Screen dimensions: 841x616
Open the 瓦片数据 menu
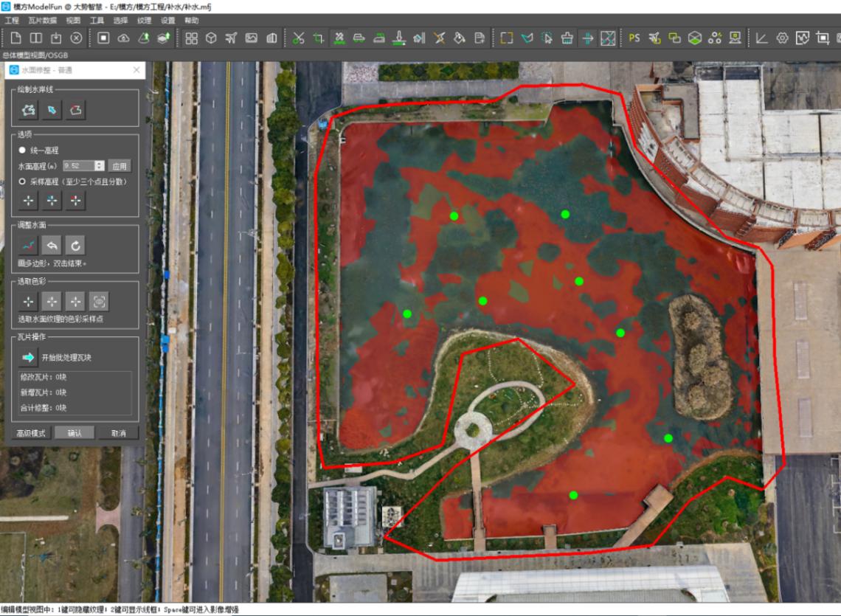pyautogui.click(x=42, y=21)
